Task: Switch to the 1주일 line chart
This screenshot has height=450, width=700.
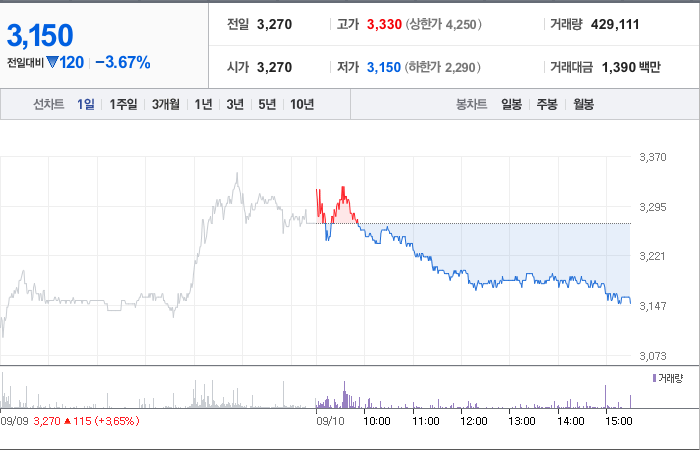Action: tap(123, 104)
